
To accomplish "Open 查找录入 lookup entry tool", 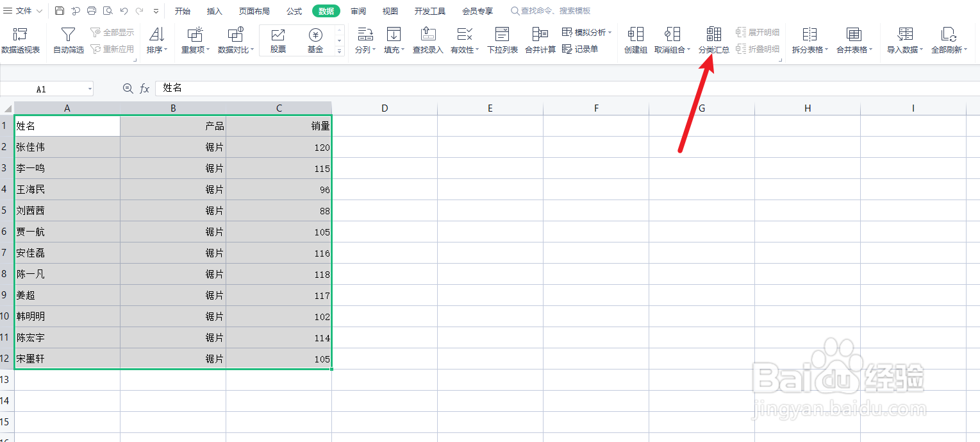I will (428, 40).
